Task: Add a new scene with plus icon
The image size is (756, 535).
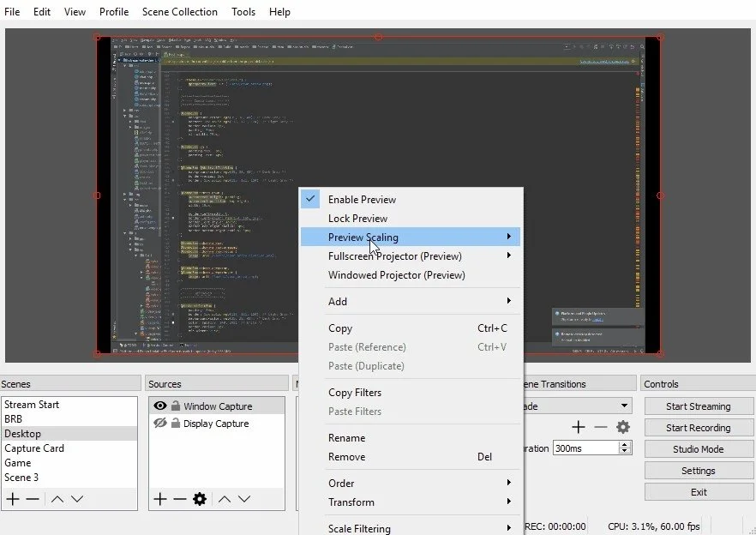Action: pos(13,499)
